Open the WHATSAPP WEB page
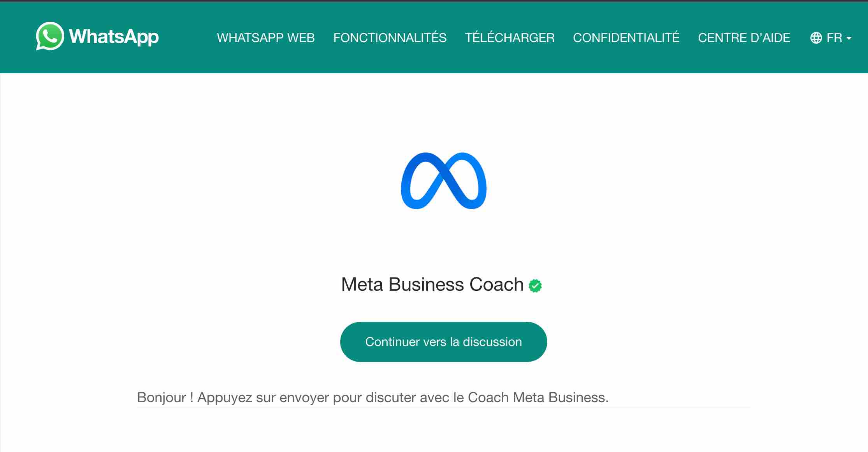 click(x=265, y=38)
